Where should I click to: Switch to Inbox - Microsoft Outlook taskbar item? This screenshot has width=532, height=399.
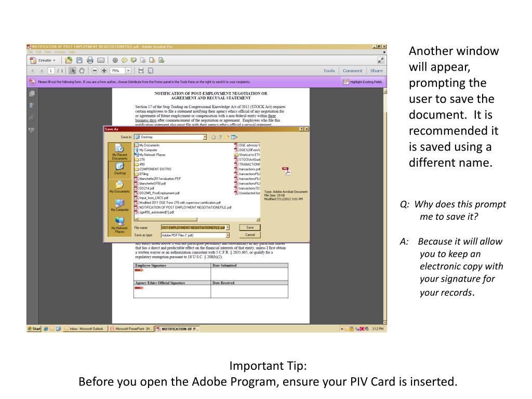point(85,329)
